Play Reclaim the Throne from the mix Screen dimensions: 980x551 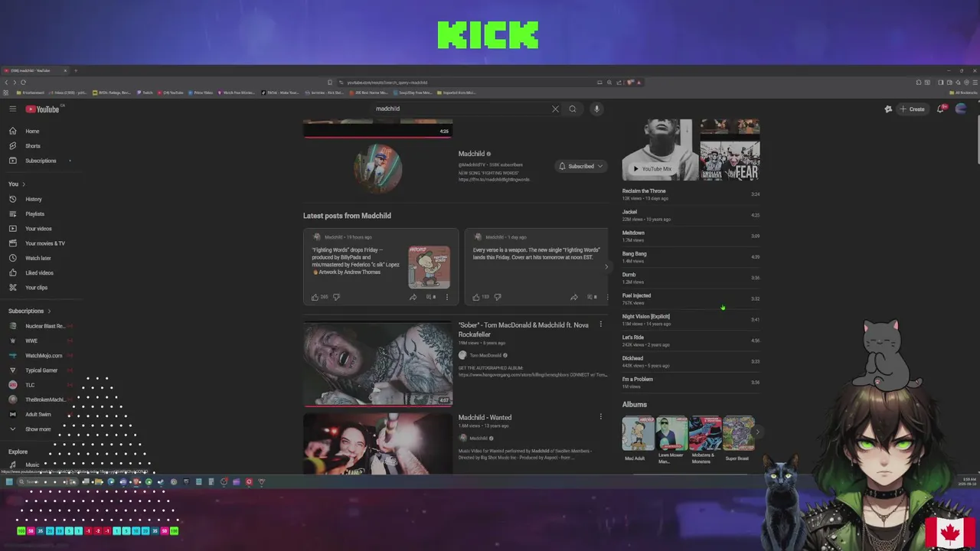coord(691,194)
